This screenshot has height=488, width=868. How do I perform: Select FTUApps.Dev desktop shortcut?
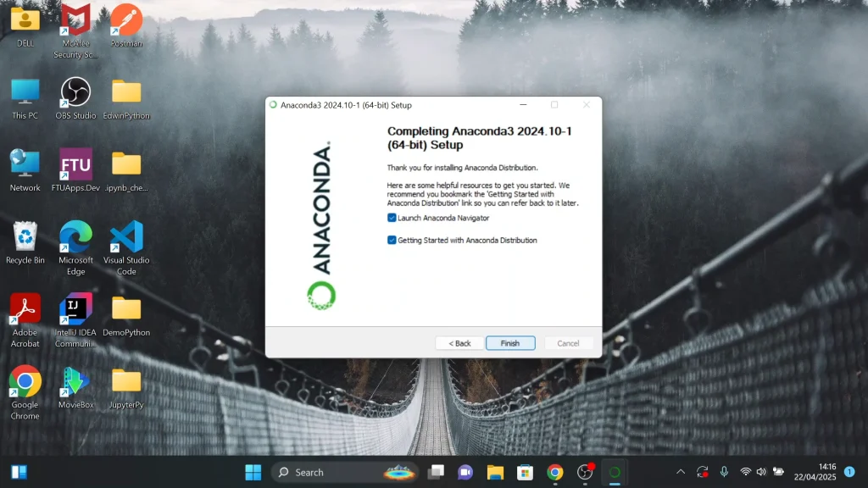coord(75,170)
